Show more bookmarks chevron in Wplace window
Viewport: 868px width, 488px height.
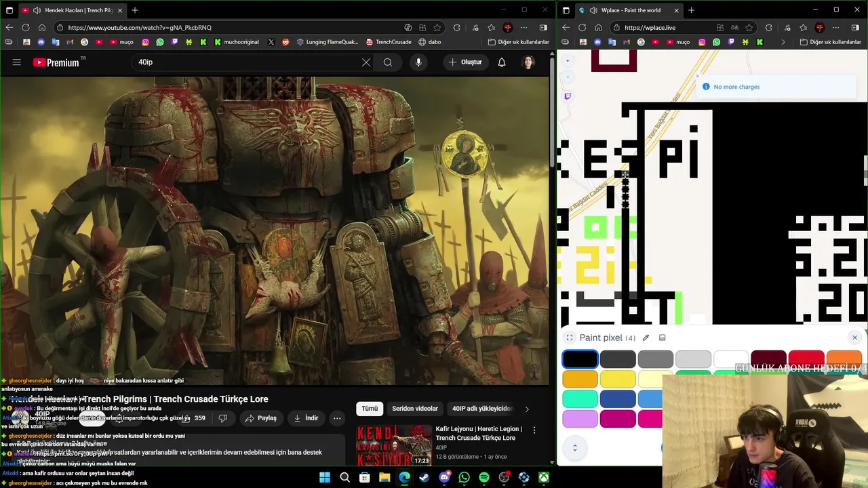(783, 42)
